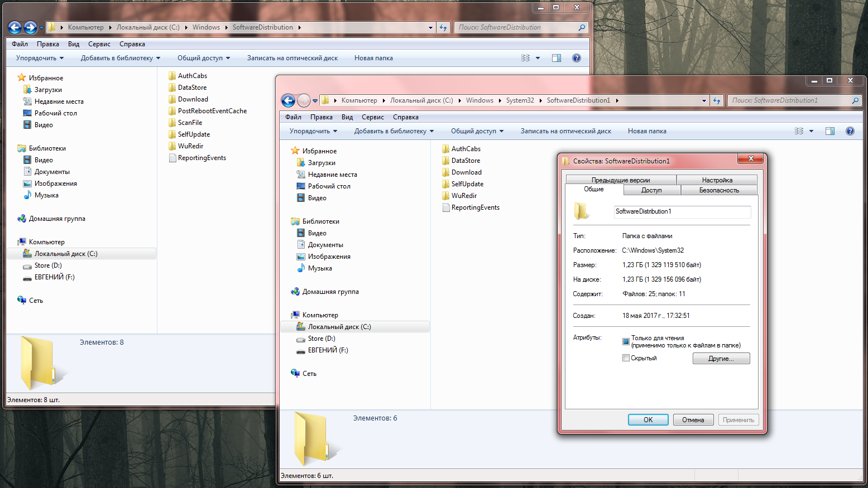Screen dimensions: 868x488
Task: Click New folder in SoftwareDistribution1 window
Action: [647, 131]
